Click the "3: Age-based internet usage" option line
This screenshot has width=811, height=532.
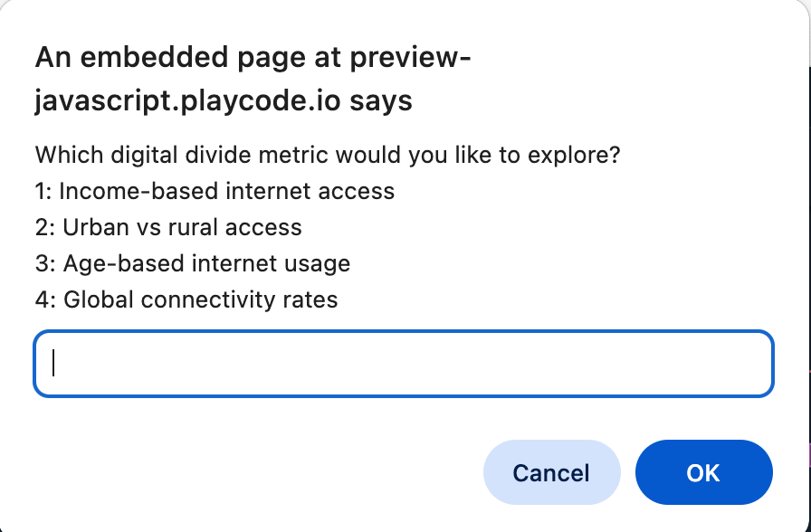coord(193,263)
